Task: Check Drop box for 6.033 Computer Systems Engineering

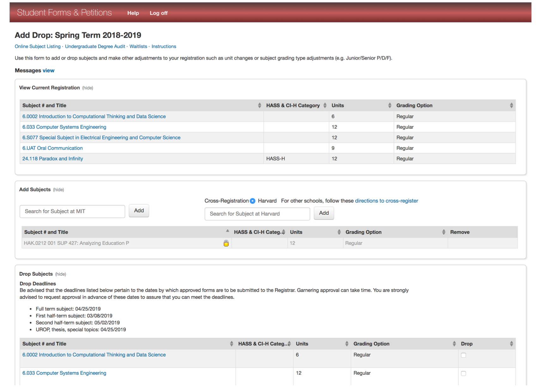Action: coord(463,373)
